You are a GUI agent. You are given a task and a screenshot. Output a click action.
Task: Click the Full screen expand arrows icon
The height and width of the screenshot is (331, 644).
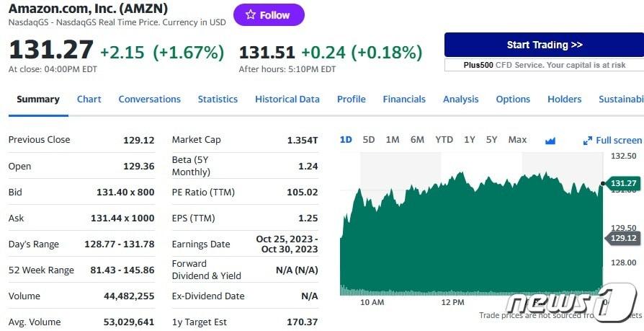[x=588, y=141]
